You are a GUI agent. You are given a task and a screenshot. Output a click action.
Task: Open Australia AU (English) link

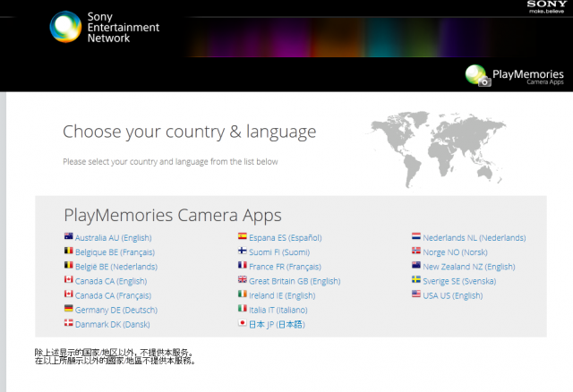click(114, 238)
